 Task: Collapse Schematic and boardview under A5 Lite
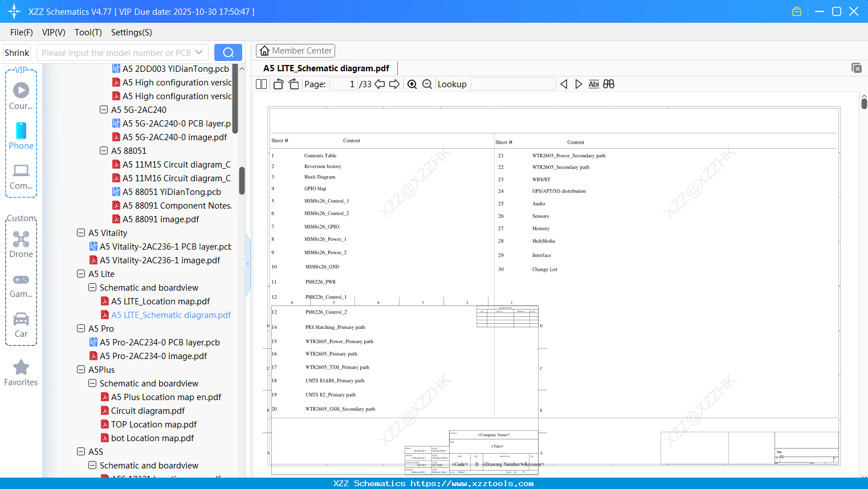pos(92,287)
